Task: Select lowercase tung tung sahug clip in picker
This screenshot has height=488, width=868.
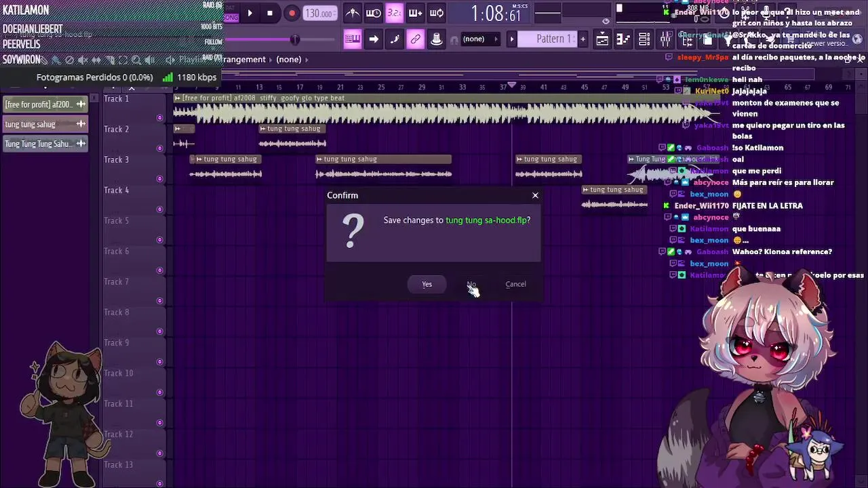Action: (45, 124)
